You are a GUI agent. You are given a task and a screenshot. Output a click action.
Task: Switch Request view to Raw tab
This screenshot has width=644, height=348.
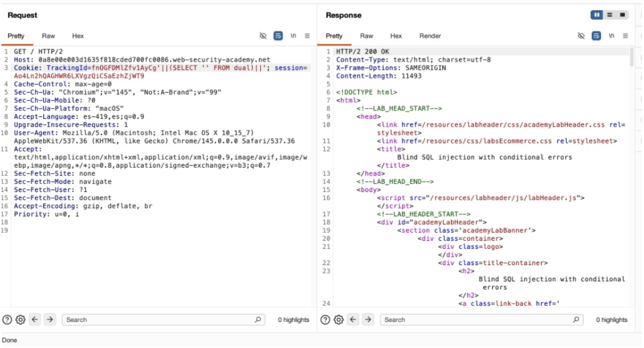[48, 36]
